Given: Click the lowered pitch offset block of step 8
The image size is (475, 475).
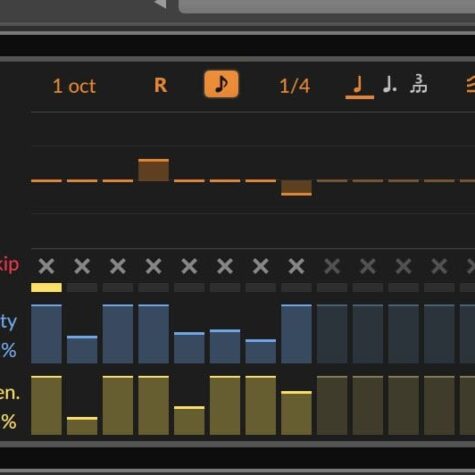Looking at the screenshot, I should pos(296,188).
